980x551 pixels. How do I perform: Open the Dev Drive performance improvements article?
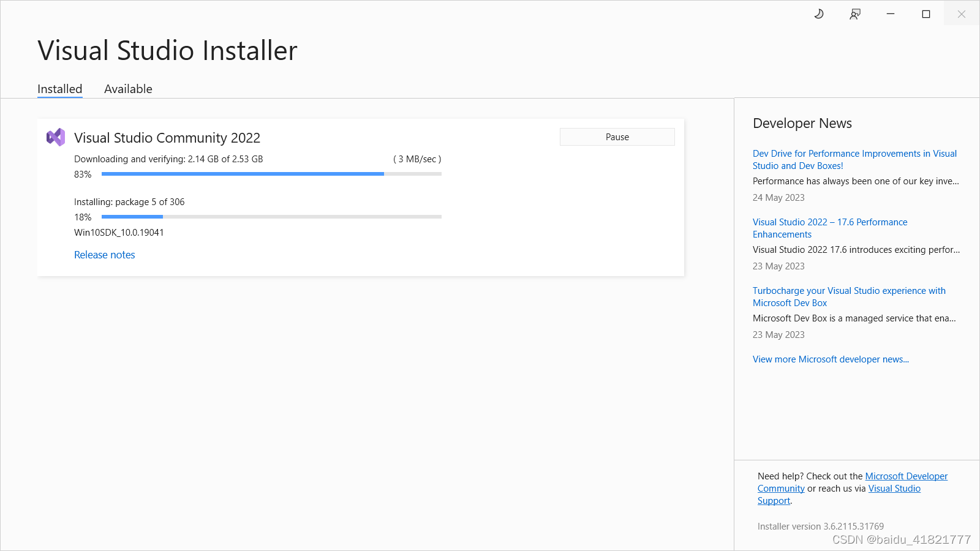854,159
